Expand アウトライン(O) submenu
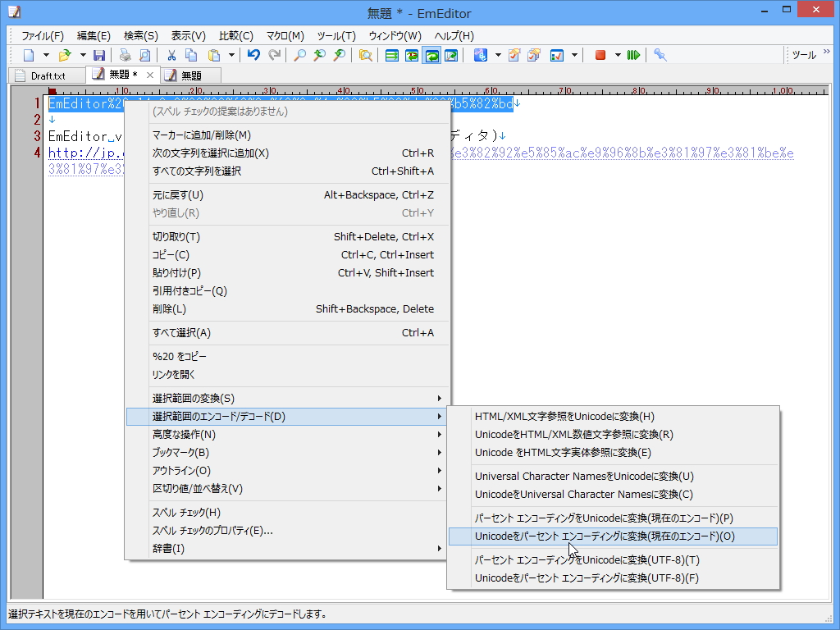 coord(286,471)
